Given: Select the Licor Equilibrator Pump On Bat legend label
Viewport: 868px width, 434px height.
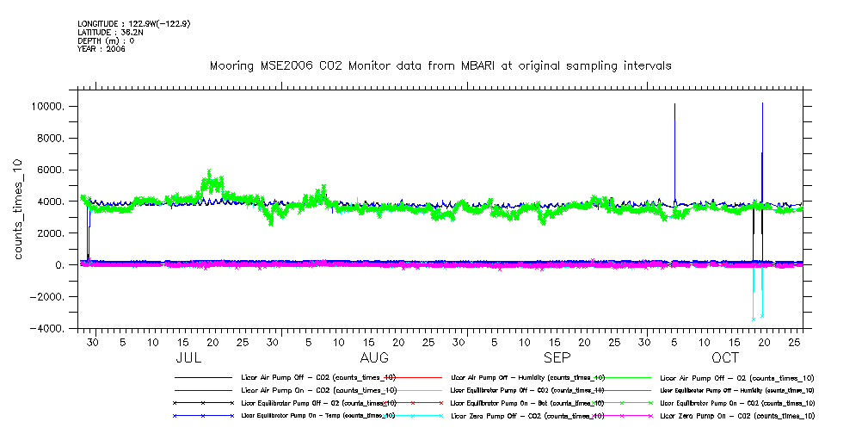Looking at the screenshot, I should [527, 403].
